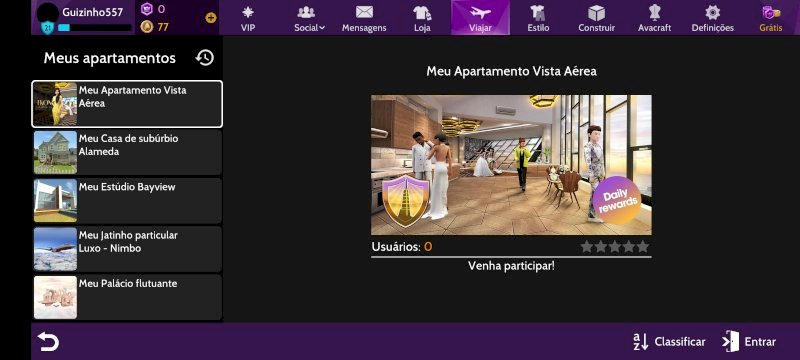Click Casa de subúrbio house thumbnail
800x360 pixels.
tap(56, 152)
